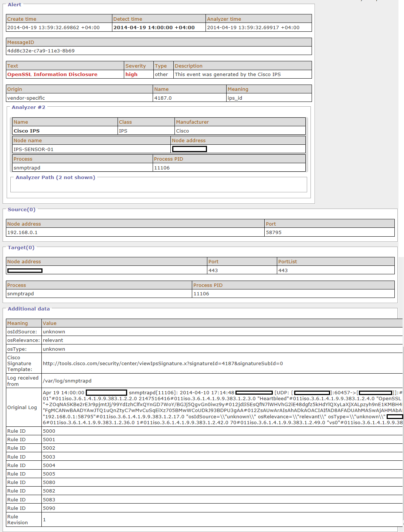Click Rule ID value 5080
This screenshot has width=404, height=532.
[49, 483]
